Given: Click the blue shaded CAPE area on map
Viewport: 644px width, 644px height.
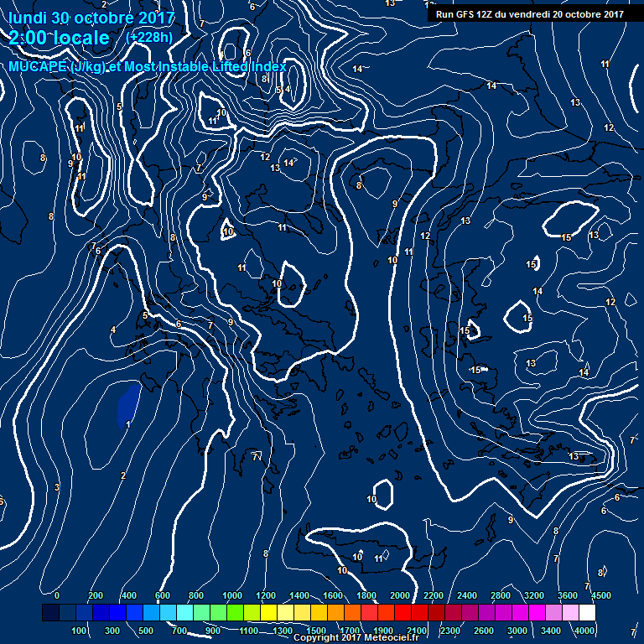Looking at the screenshot, I should [x=127, y=402].
